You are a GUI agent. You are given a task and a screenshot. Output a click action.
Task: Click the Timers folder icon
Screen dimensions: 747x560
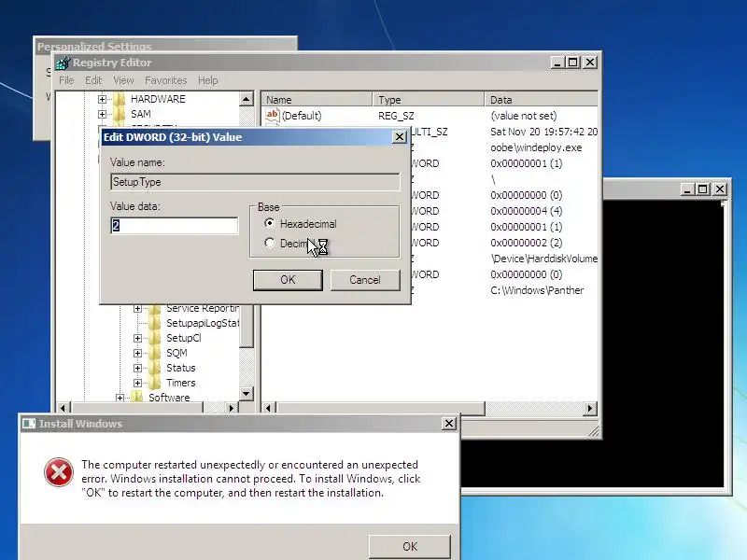pyautogui.click(x=155, y=383)
